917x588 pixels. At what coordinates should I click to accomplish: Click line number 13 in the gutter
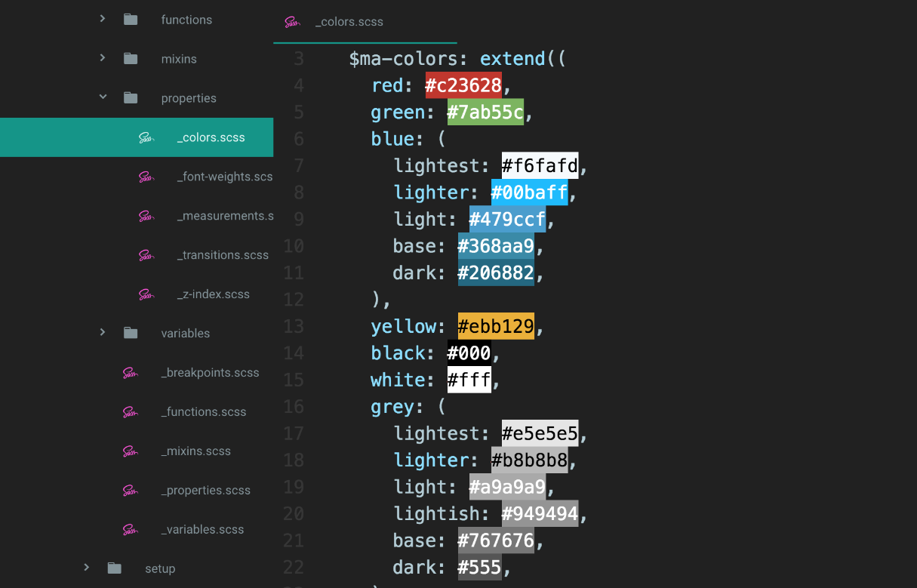click(294, 326)
